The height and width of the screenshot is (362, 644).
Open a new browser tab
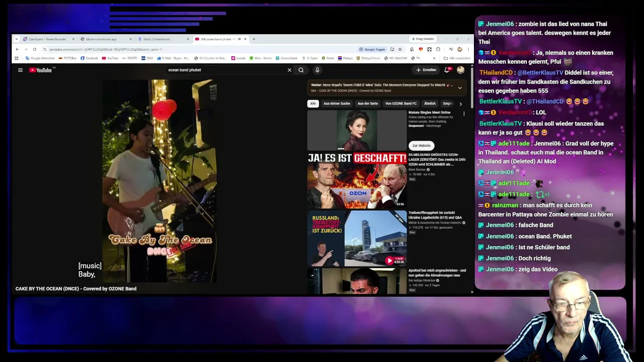[x=254, y=39]
